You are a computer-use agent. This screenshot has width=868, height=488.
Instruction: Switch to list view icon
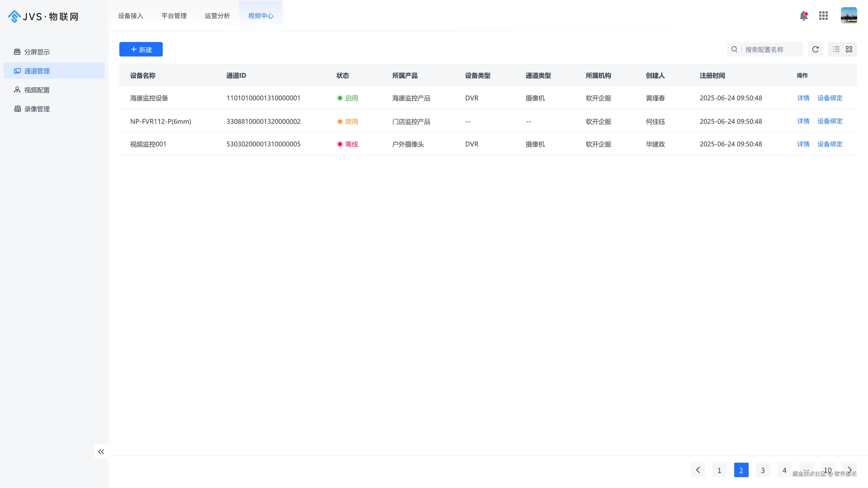click(836, 49)
